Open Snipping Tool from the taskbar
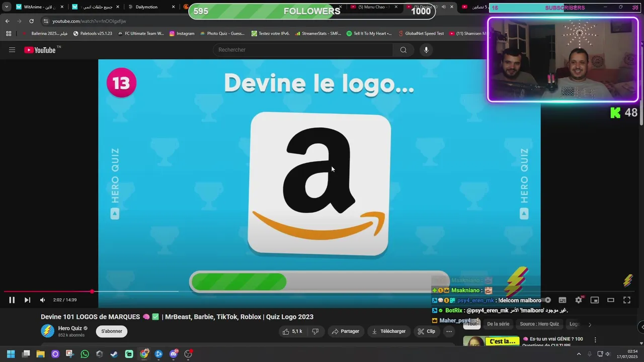 coord(69,354)
